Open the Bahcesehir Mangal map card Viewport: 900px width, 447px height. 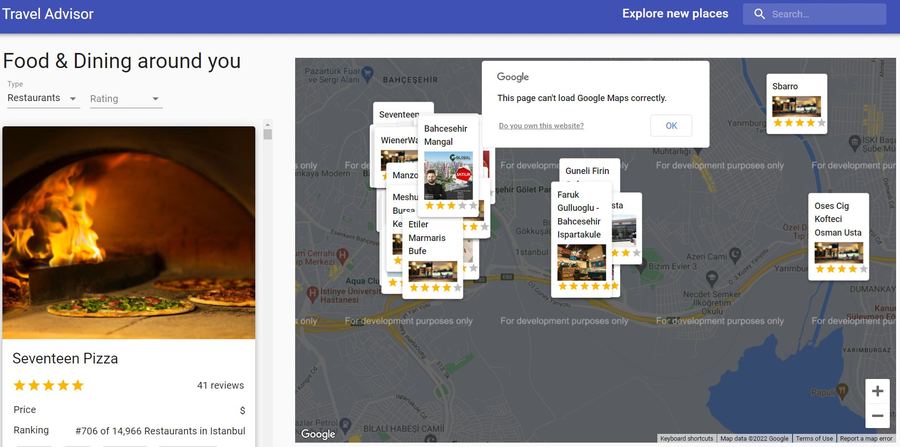click(x=448, y=166)
